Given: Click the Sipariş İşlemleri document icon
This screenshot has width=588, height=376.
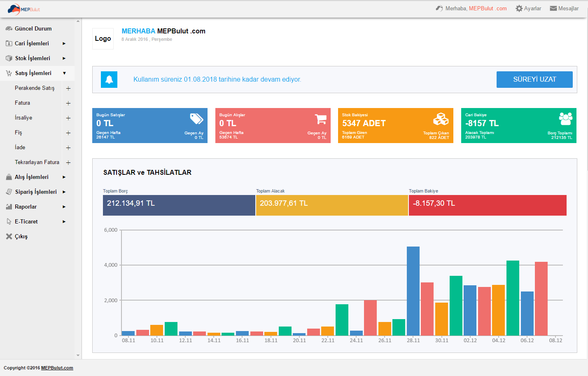Looking at the screenshot, I should pyautogui.click(x=9, y=192).
